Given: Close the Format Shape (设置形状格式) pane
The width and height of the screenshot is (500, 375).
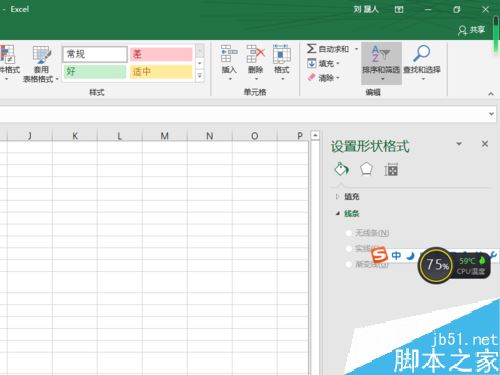Looking at the screenshot, I should point(485,144).
